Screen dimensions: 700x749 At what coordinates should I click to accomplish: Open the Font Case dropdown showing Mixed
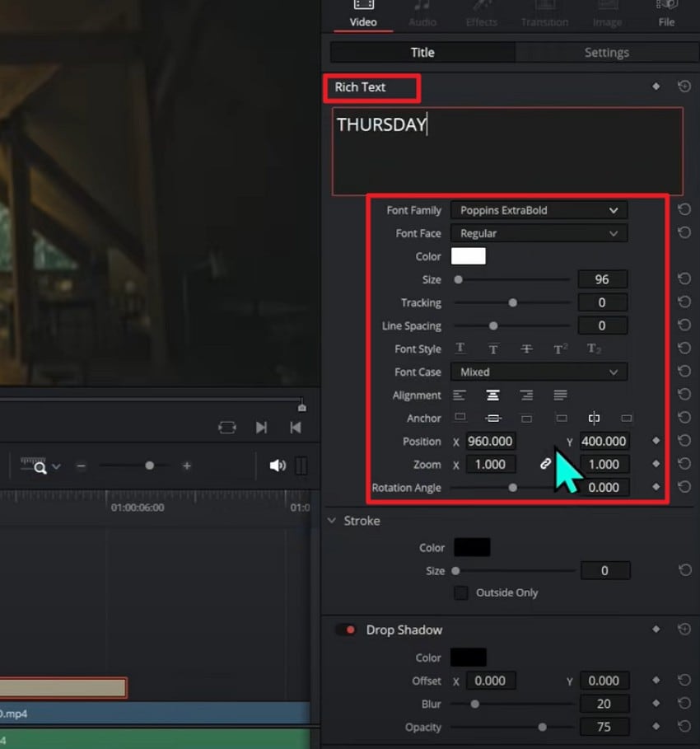[539, 372]
